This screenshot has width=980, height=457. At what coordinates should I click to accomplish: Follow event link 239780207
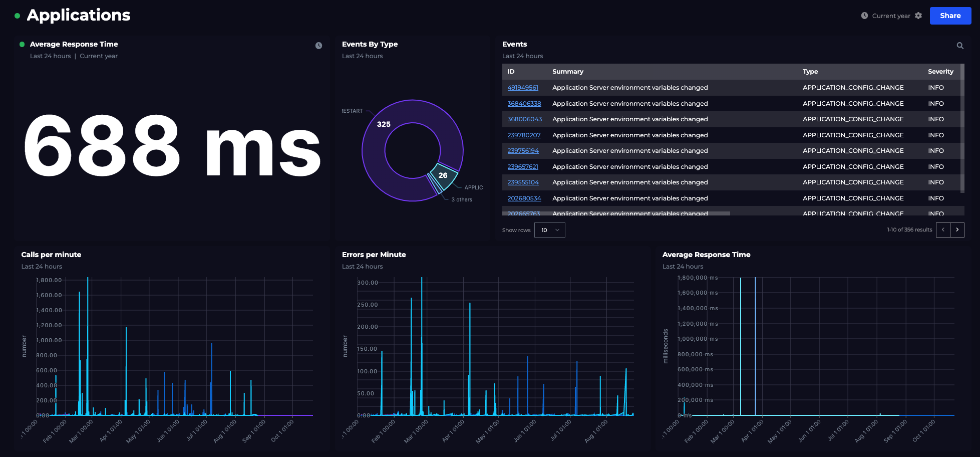(x=524, y=135)
